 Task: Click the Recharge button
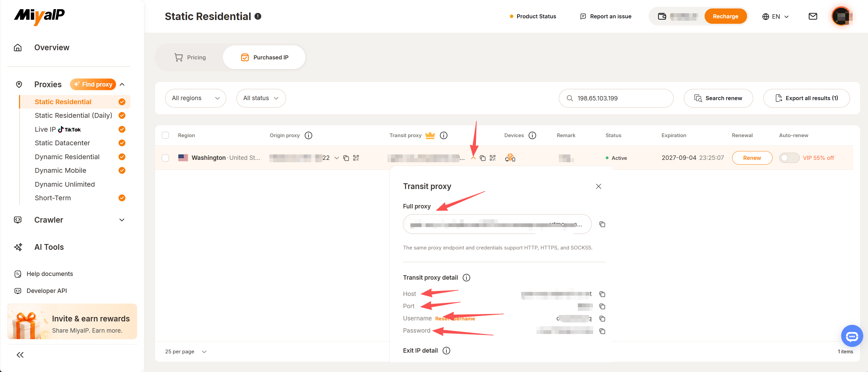point(725,16)
